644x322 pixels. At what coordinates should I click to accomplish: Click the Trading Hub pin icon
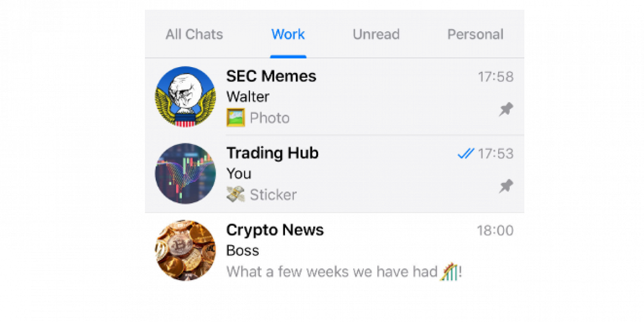tap(506, 187)
